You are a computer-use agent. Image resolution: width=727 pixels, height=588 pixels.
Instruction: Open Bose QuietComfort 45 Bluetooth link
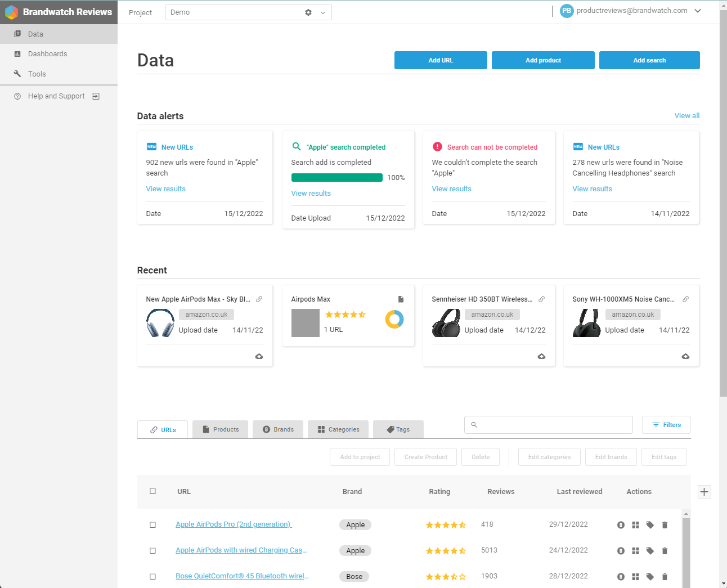coord(242,576)
